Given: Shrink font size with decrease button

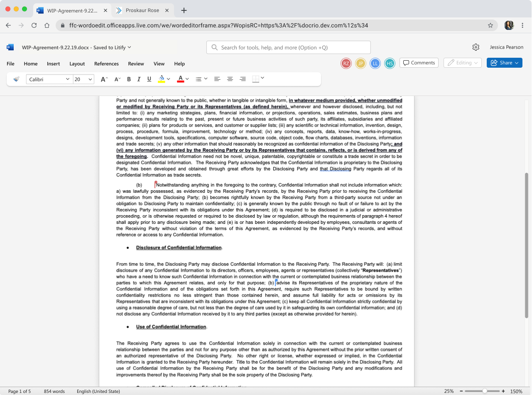Looking at the screenshot, I should click(x=118, y=79).
